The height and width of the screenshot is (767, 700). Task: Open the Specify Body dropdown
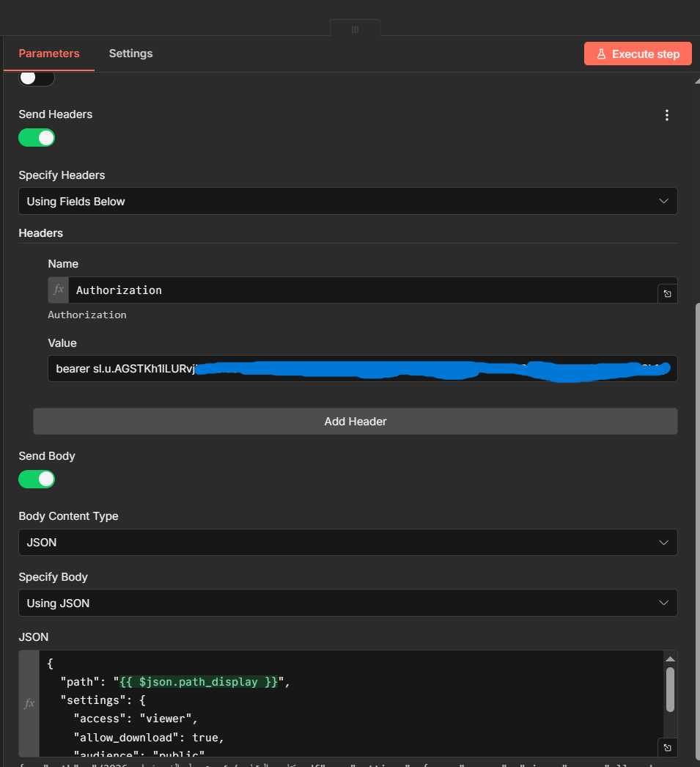[347, 603]
